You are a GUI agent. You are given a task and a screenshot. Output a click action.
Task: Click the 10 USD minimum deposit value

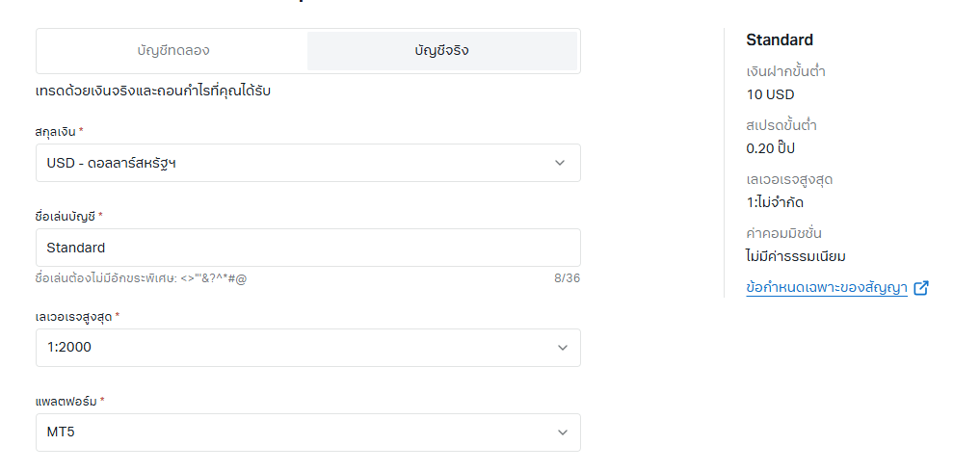(770, 94)
